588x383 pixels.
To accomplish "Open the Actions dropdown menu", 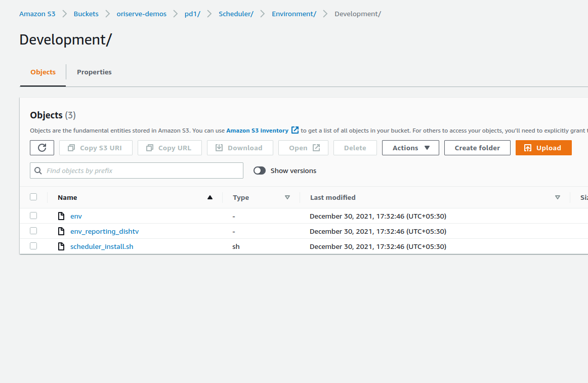I will [x=410, y=148].
